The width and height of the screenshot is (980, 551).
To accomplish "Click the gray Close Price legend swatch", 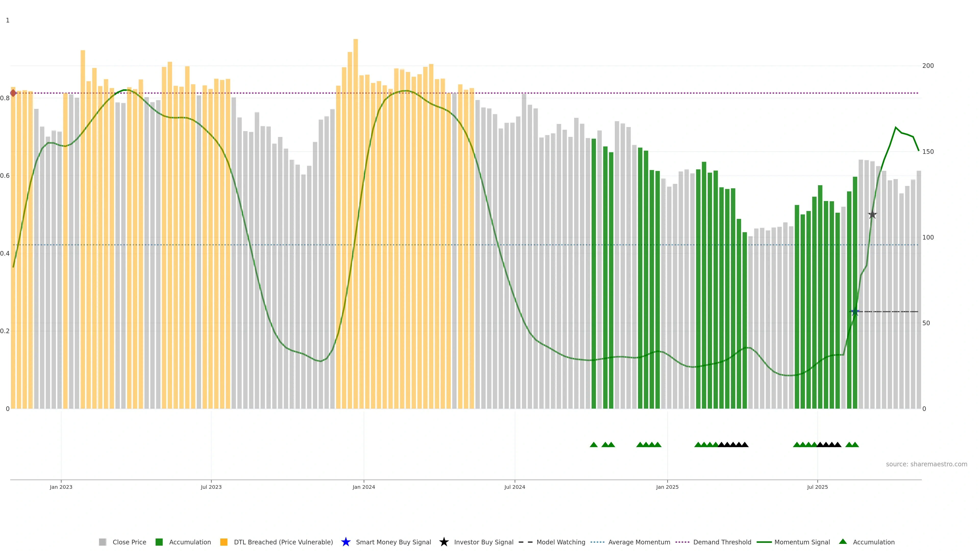I will 102,542.
